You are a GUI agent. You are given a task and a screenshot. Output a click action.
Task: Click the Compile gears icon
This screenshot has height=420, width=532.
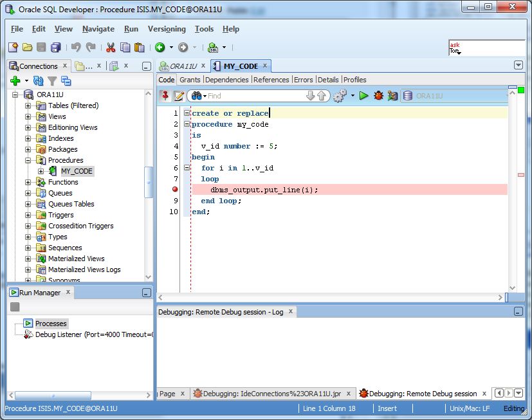pyautogui.click(x=340, y=96)
